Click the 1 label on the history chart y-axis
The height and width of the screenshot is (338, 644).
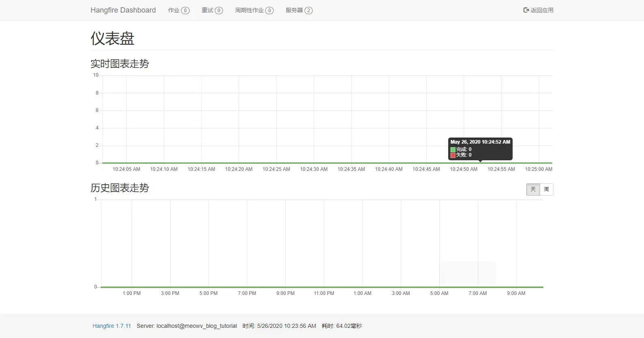pyautogui.click(x=95, y=199)
